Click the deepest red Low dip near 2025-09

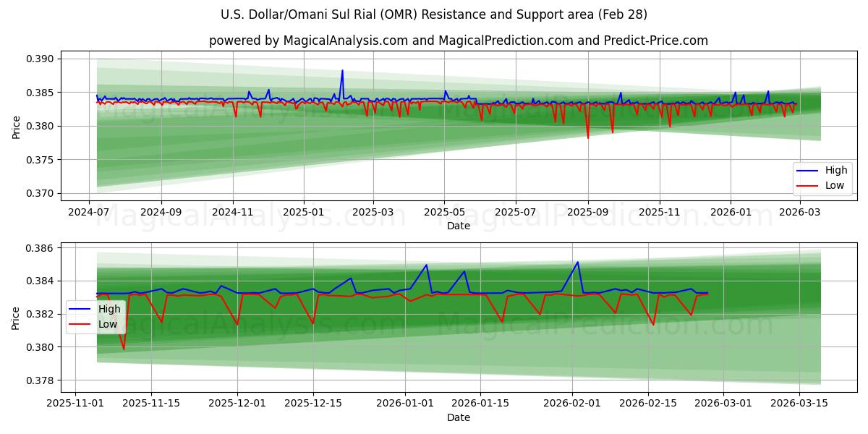click(x=587, y=137)
